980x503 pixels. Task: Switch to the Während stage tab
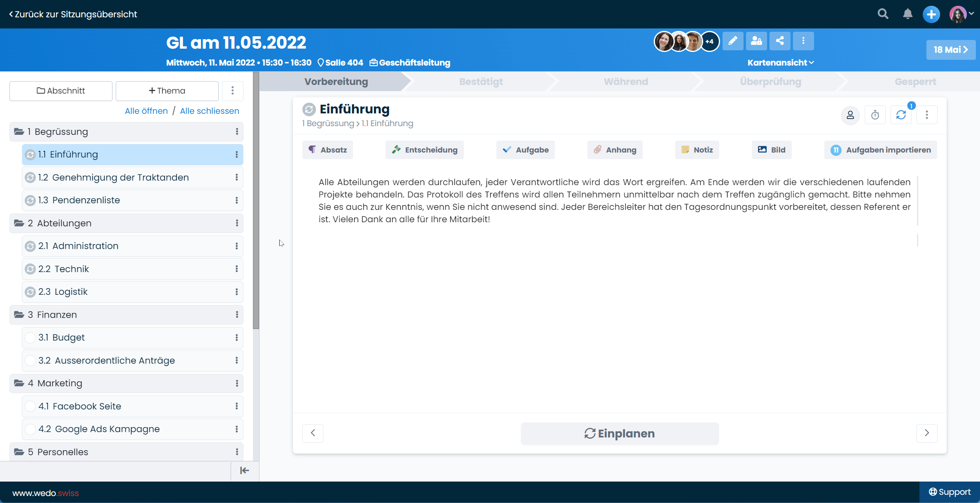click(626, 82)
